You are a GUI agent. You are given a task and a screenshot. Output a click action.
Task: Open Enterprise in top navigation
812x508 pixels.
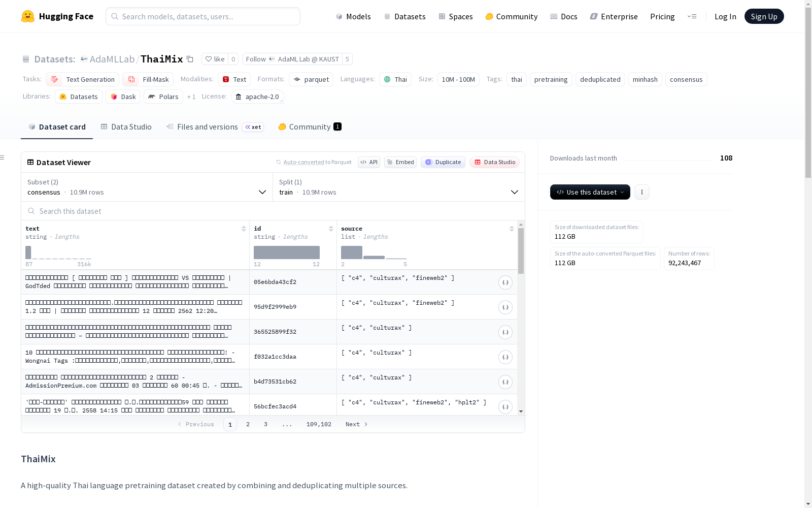tap(614, 16)
